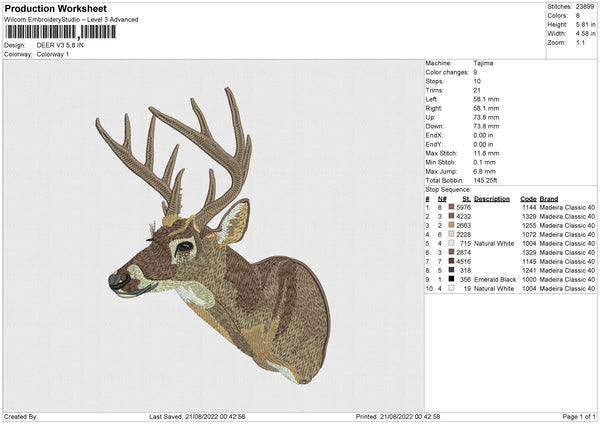Screen dimensions: 600x424
Task: Click the stop 8 dark gray swatch
Action: tap(452, 270)
